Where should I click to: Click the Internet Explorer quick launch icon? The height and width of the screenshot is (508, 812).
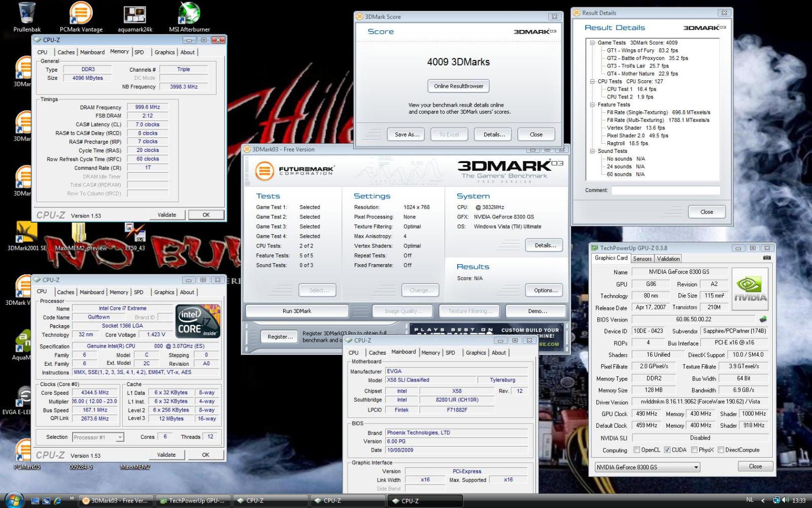tap(58, 501)
